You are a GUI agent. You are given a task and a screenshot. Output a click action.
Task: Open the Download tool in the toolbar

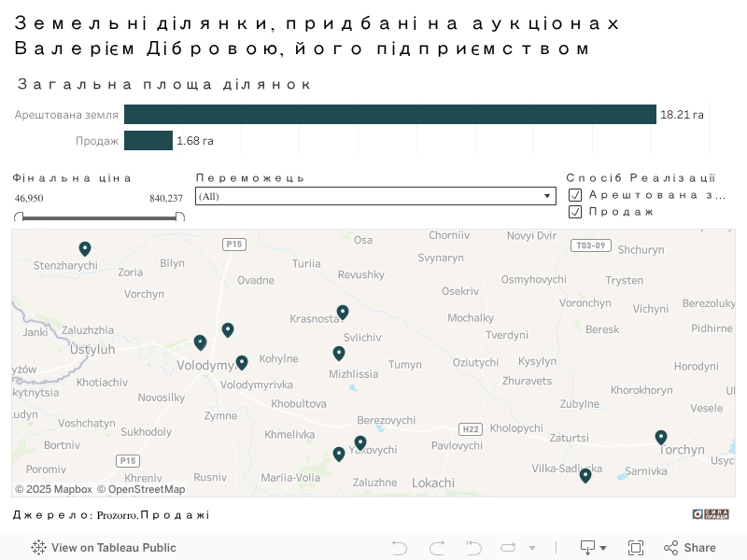click(x=588, y=548)
